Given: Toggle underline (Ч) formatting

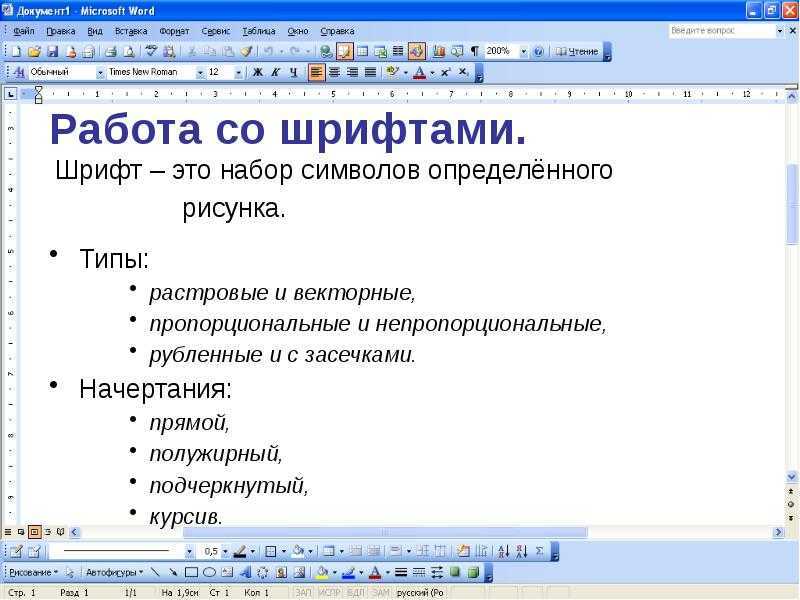Looking at the screenshot, I should click(x=293, y=72).
